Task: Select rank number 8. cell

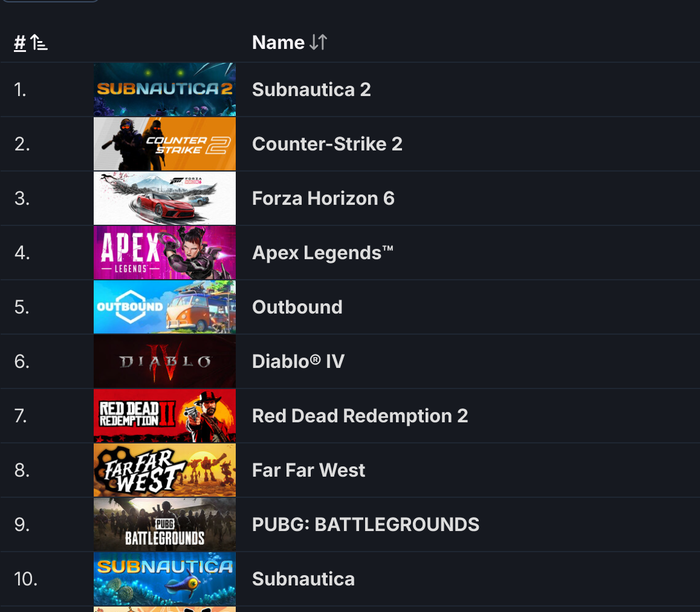Action: [x=22, y=471]
